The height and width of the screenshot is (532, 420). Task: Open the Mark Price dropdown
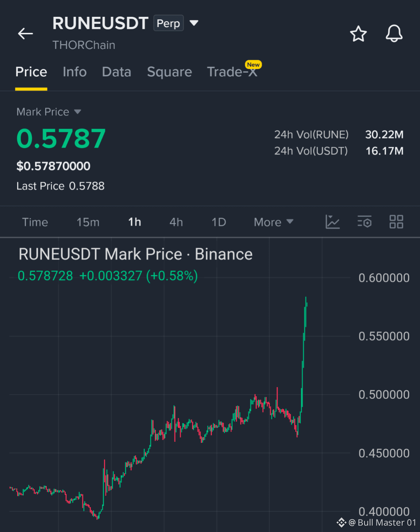(49, 112)
